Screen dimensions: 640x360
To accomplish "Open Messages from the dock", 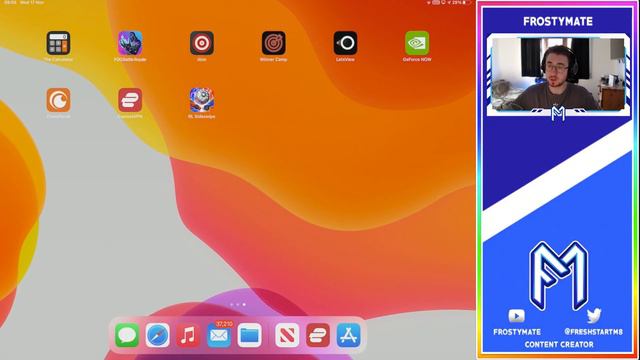I will tap(127, 336).
